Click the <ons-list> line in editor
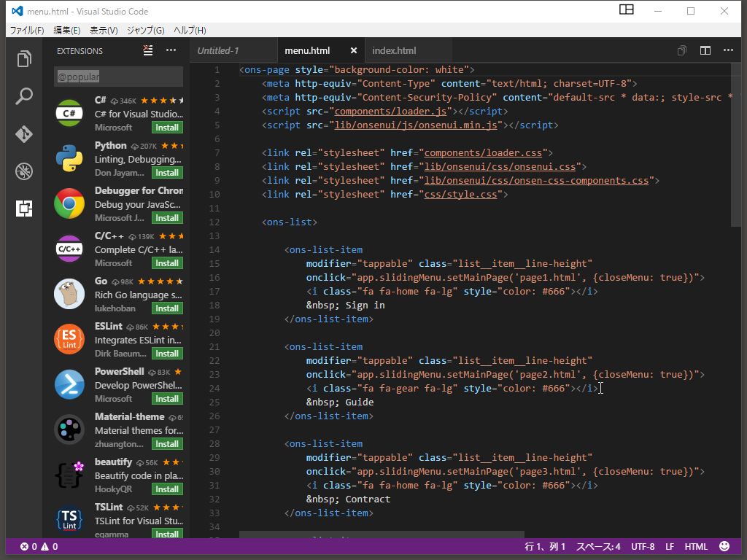The height and width of the screenshot is (560, 747). 289,222
